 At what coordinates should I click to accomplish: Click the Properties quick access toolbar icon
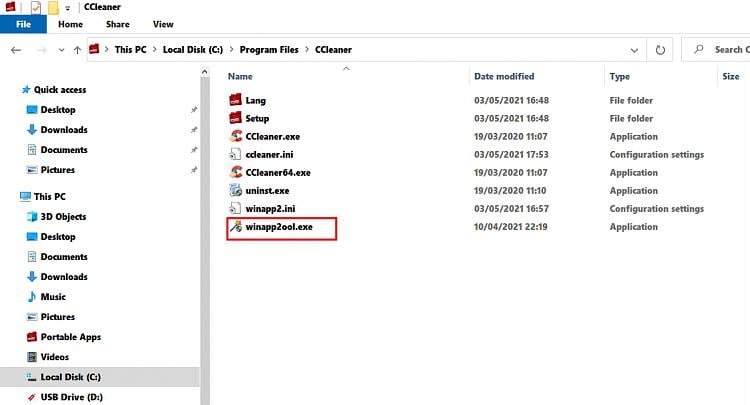[x=36, y=8]
